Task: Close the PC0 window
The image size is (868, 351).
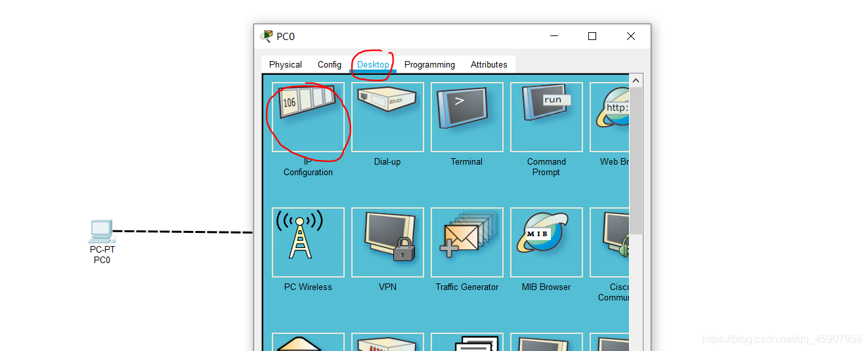Action: 631,36
